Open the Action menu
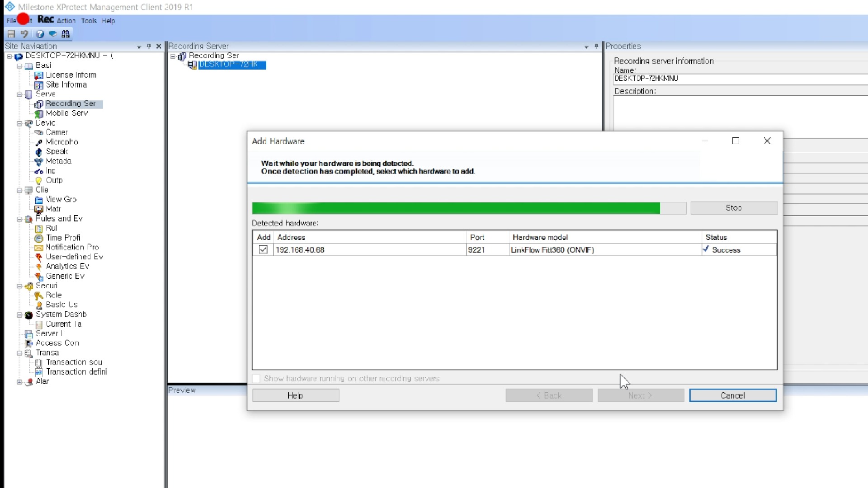This screenshot has width=868, height=488. pyautogui.click(x=66, y=21)
